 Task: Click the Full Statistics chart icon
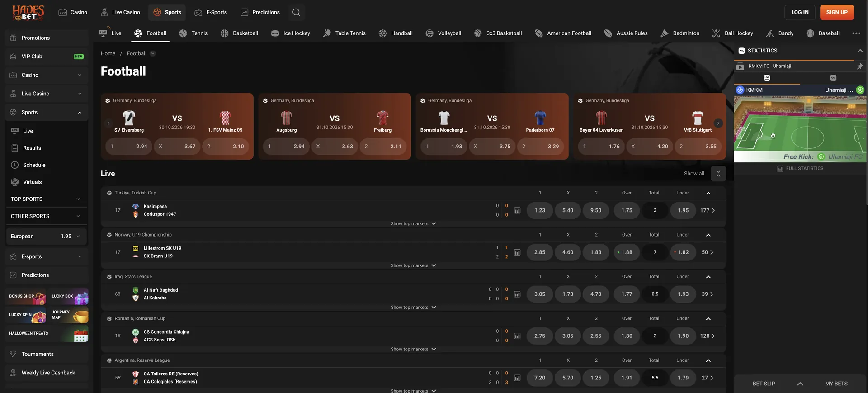point(780,169)
